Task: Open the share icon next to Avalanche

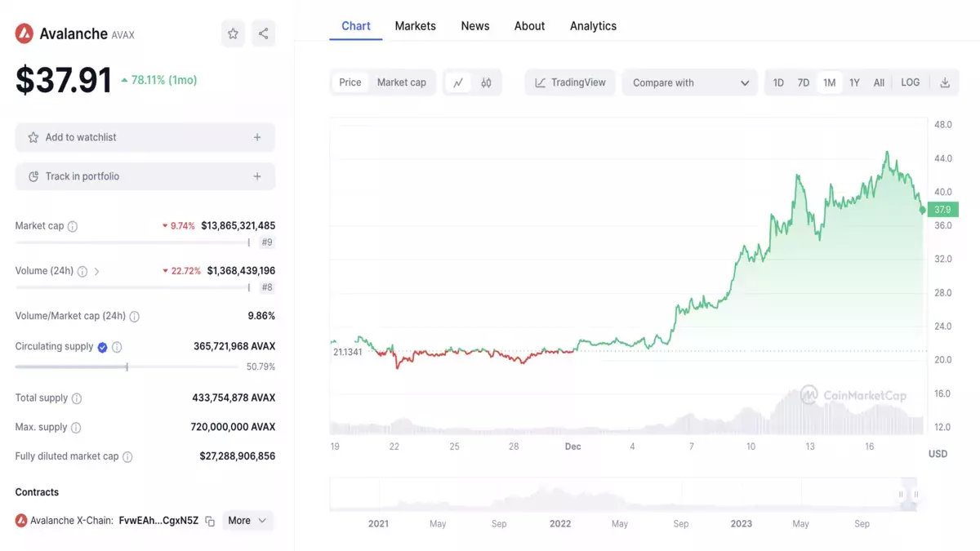Action: pyautogui.click(x=263, y=33)
